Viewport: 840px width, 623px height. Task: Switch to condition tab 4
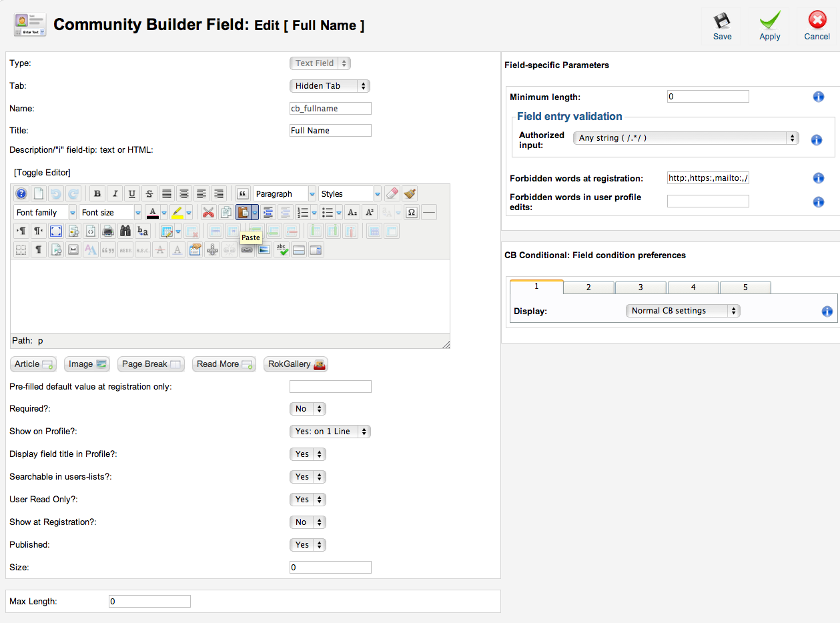point(693,287)
